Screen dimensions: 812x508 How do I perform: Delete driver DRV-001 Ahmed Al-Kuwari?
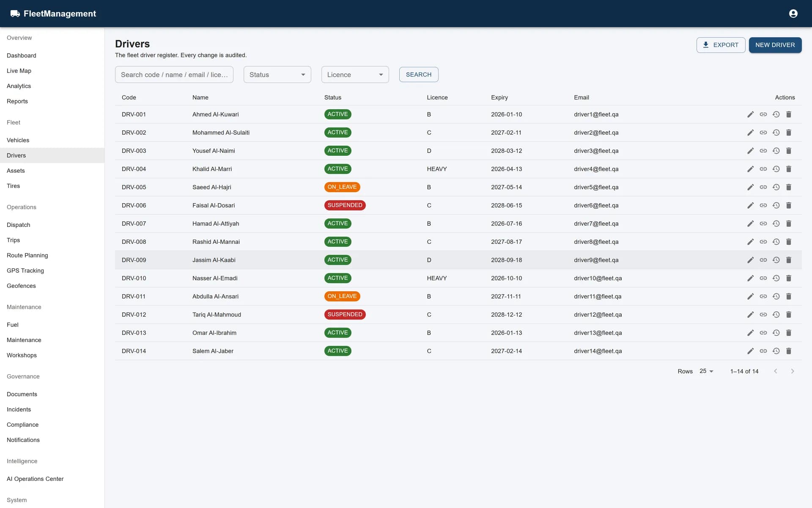point(789,114)
